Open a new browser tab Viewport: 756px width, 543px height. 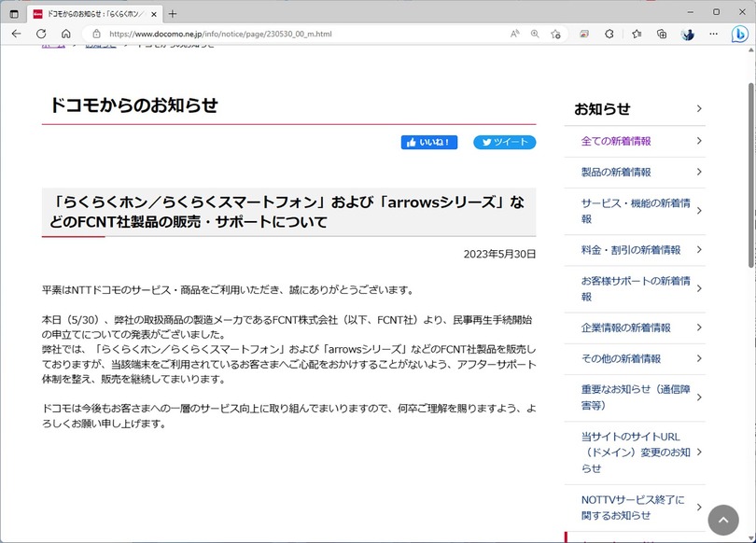172,14
